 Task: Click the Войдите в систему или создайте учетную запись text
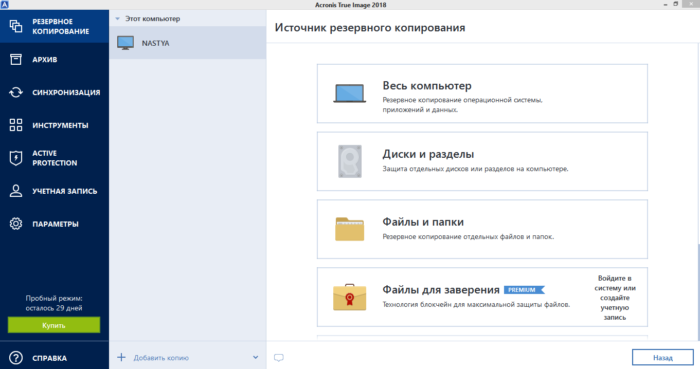pos(615,298)
